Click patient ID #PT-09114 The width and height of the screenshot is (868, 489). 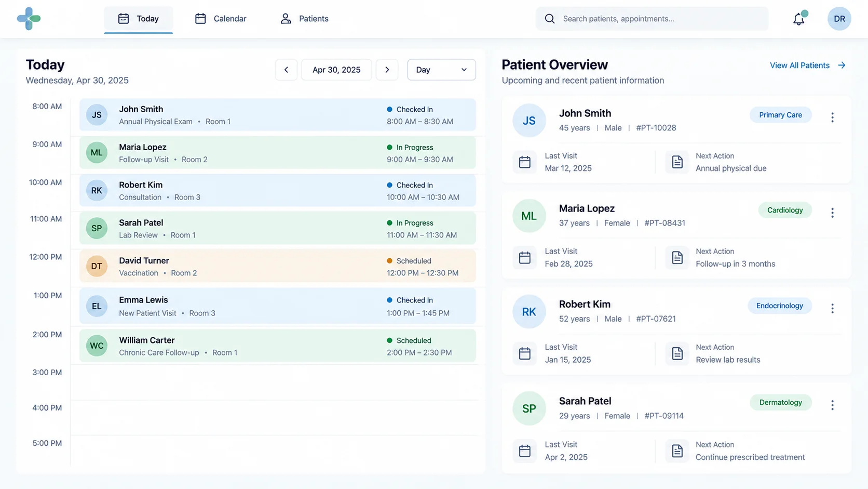tap(664, 416)
